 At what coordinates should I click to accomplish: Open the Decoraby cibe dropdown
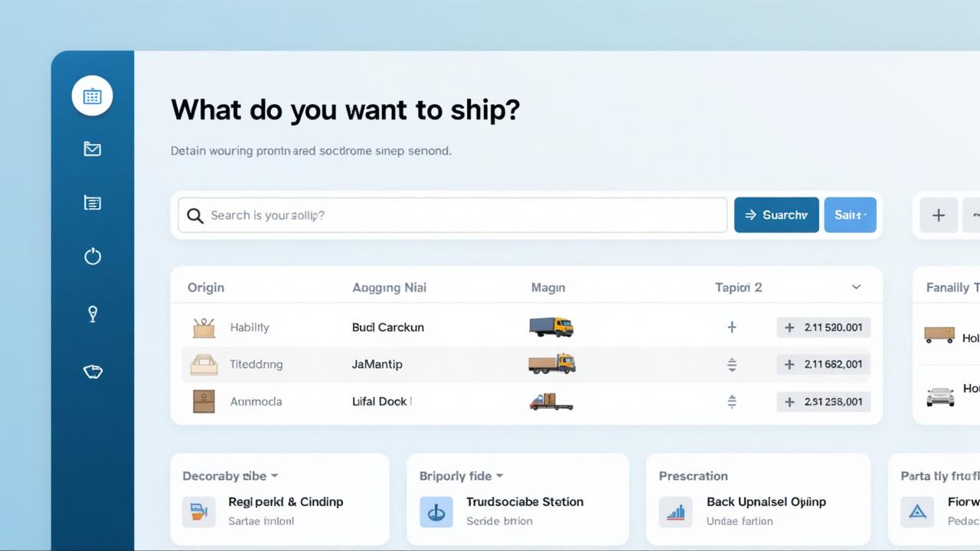[230, 476]
